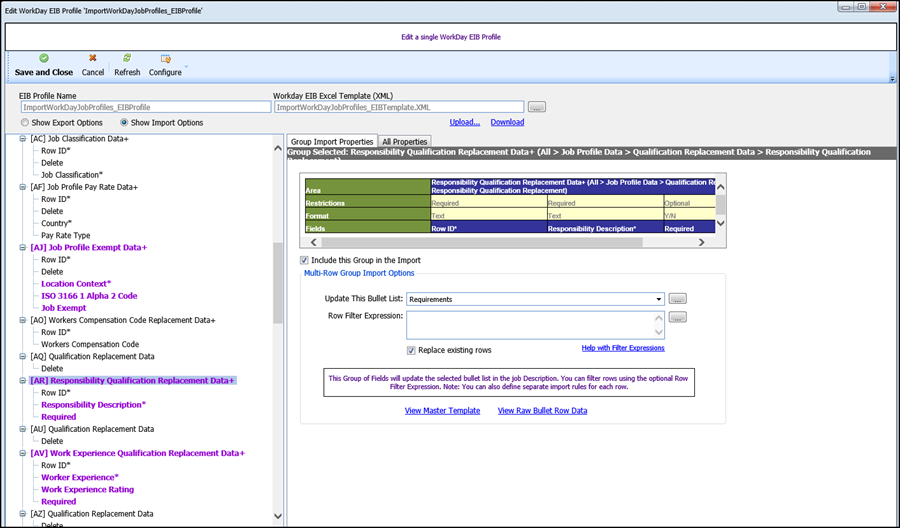Open Row Filter Expression builder button
The image size is (900, 528).
(x=677, y=317)
